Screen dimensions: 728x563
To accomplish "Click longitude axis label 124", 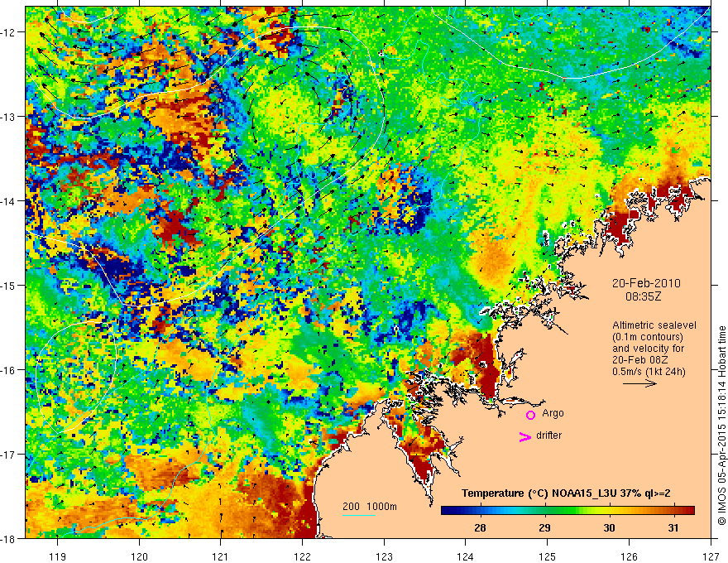I will click(465, 556).
